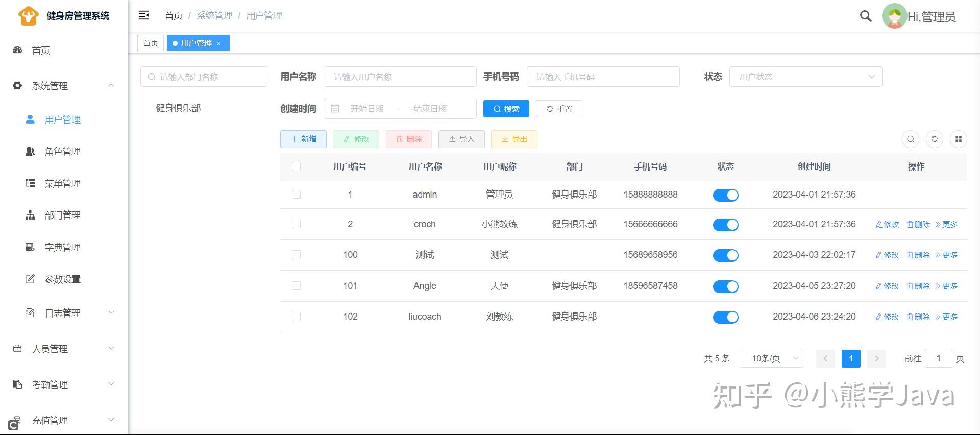Click the blue 搜索 button
The height and width of the screenshot is (435, 980).
[506, 109]
